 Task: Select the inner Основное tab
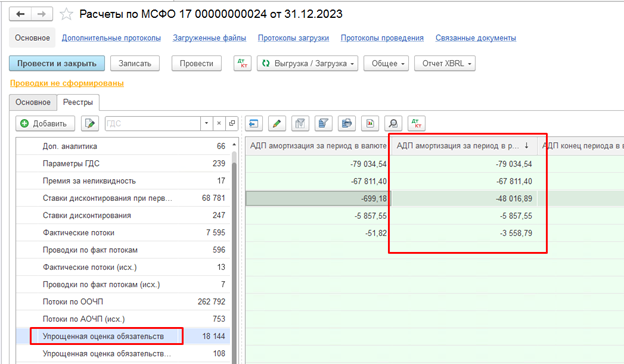click(x=33, y=102)
